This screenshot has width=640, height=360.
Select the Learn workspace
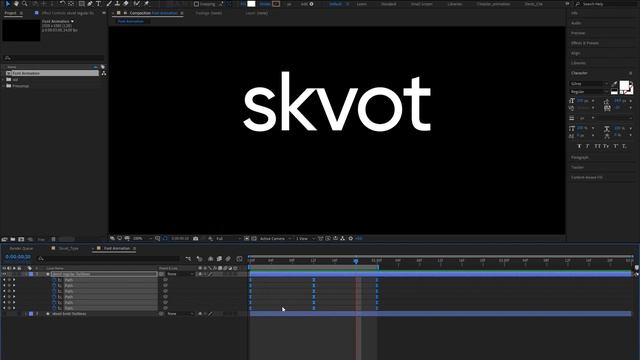click(362, 4)
